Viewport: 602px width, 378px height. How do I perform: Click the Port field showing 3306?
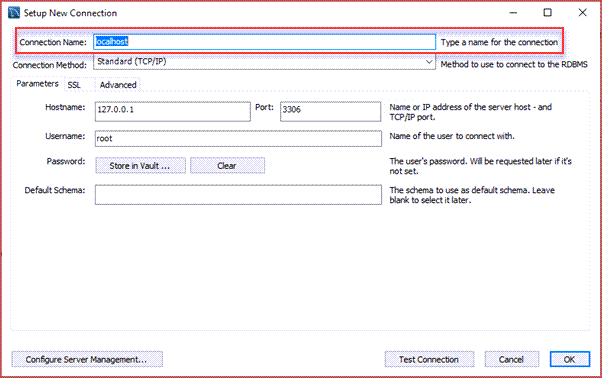[330, 111]
